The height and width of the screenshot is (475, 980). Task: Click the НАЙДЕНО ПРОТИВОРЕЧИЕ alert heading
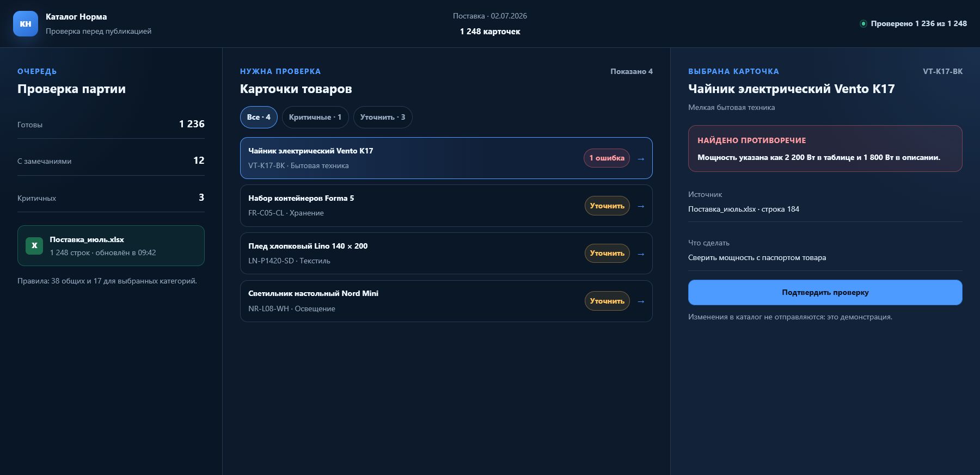point(751,140)
